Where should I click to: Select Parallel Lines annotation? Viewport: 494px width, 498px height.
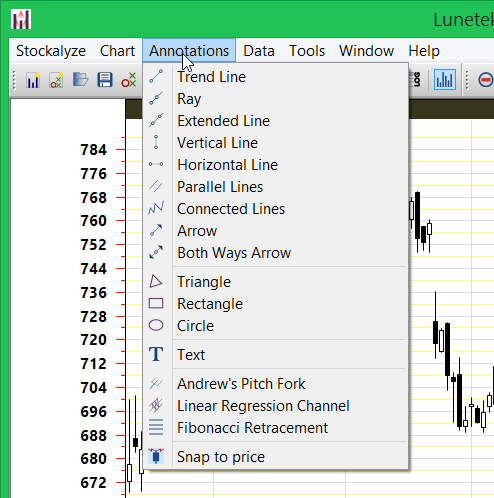click(275, 187)
